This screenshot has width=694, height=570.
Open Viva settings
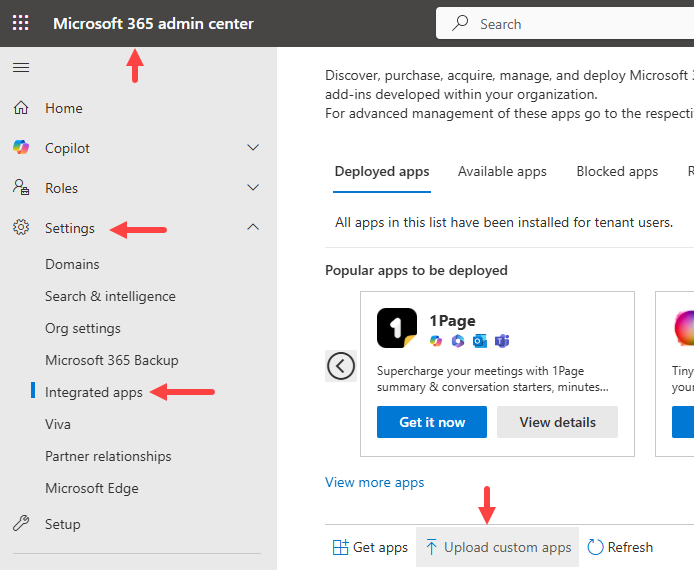pyautogui.click(x=58, y=424)
